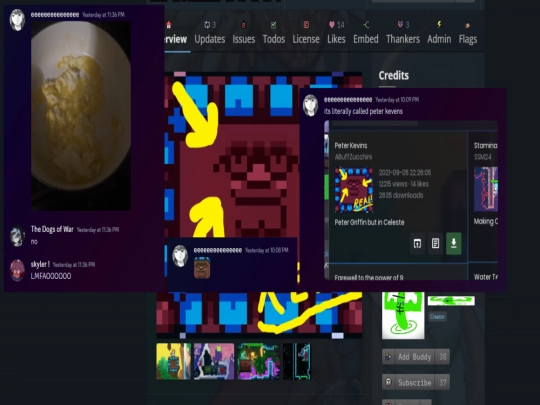
Task: Click the Peter Kevins title in embed card
Action: (x=351, y=145)
